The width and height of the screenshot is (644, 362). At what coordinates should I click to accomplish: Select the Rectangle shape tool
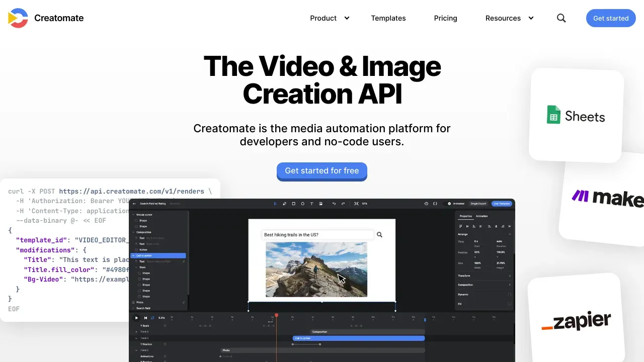click(x=294, y=204)
